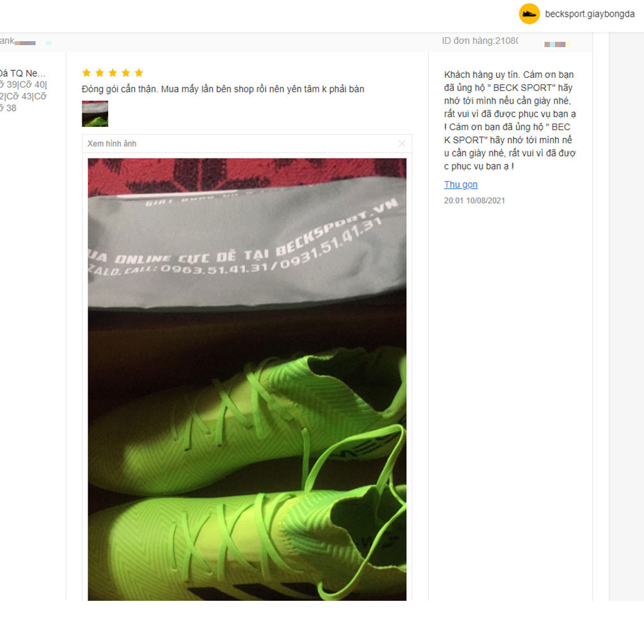This screenshot has width=644, height=644.
Task: Open the Đá TQ Ne... product title
Action: [22, 73]
